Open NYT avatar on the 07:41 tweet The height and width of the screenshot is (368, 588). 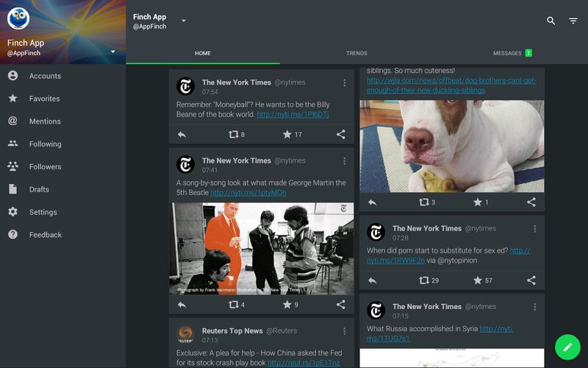pyautogui.click(x=186, y=164)
